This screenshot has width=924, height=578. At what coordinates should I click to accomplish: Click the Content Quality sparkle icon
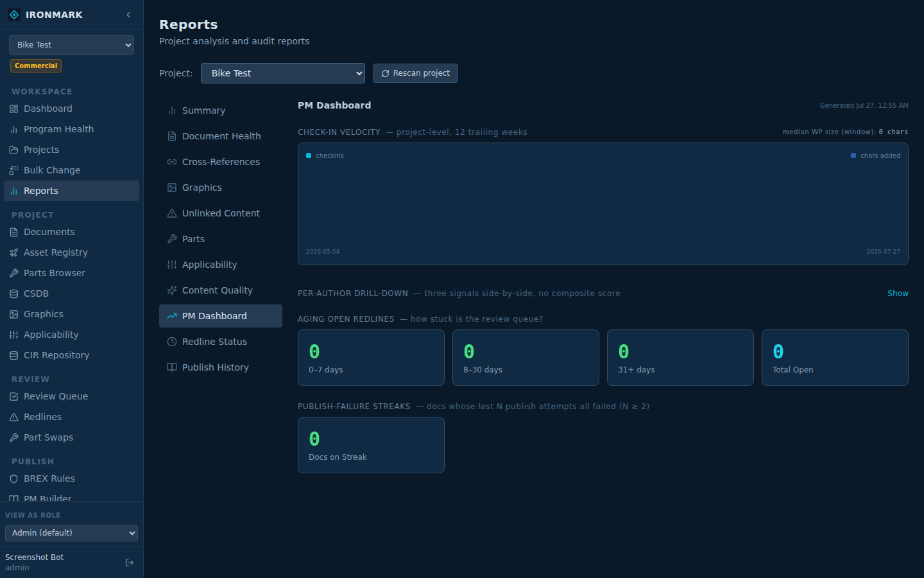coord(172,290)
